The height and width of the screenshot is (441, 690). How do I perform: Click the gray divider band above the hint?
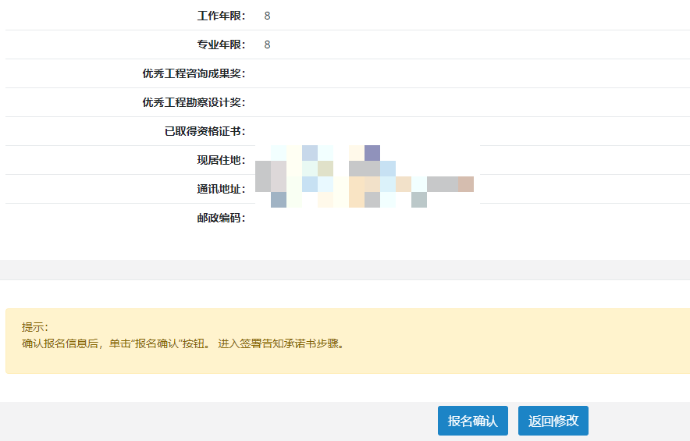coord(345,270)
